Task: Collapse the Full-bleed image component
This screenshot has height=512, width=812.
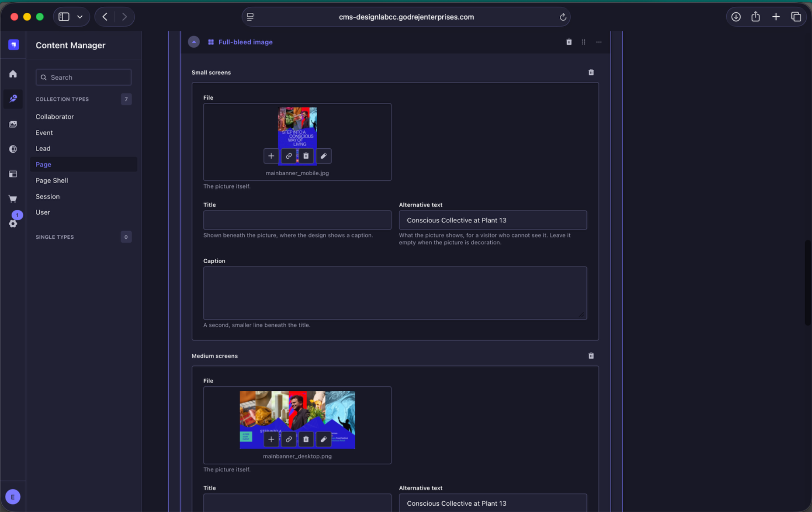Action: tap(194, 42)
